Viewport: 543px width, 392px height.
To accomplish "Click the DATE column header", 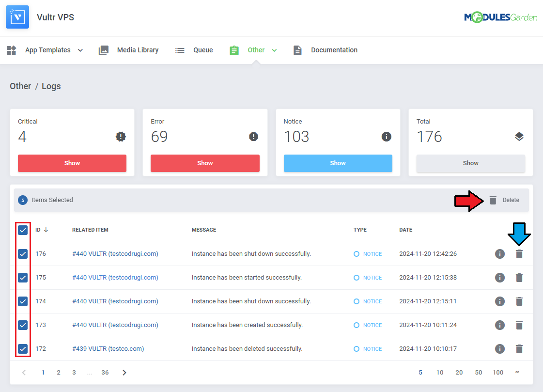I will tap(406, 230).
